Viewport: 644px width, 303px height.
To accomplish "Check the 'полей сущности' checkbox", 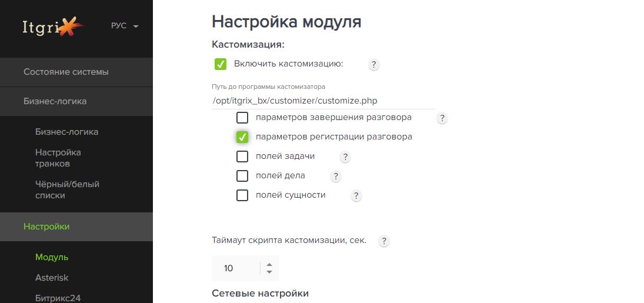I will pyautogui.click(x=242, y=195).
